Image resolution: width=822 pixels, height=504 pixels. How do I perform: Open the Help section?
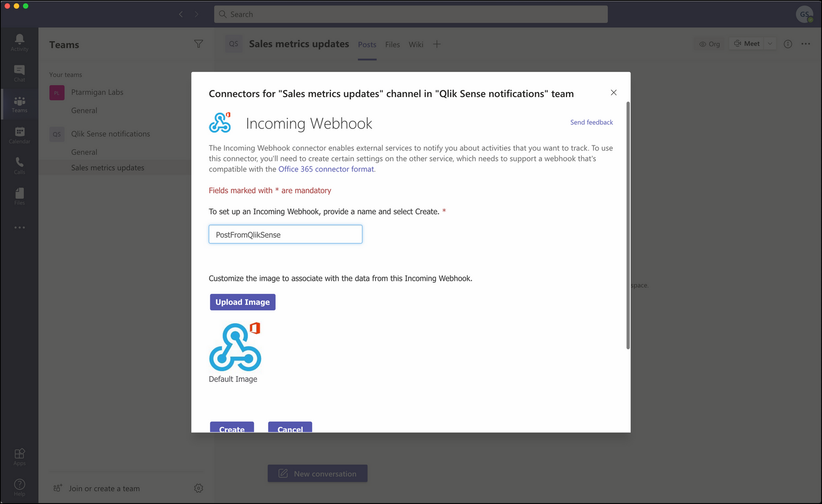click(19, 487)
